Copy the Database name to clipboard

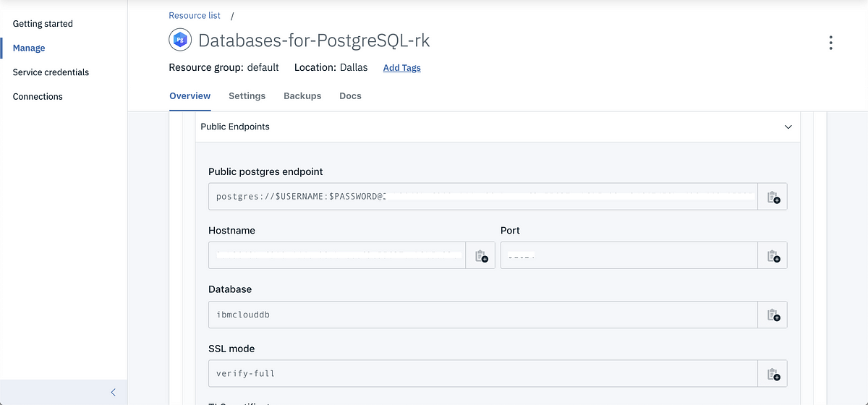[773, 315]
